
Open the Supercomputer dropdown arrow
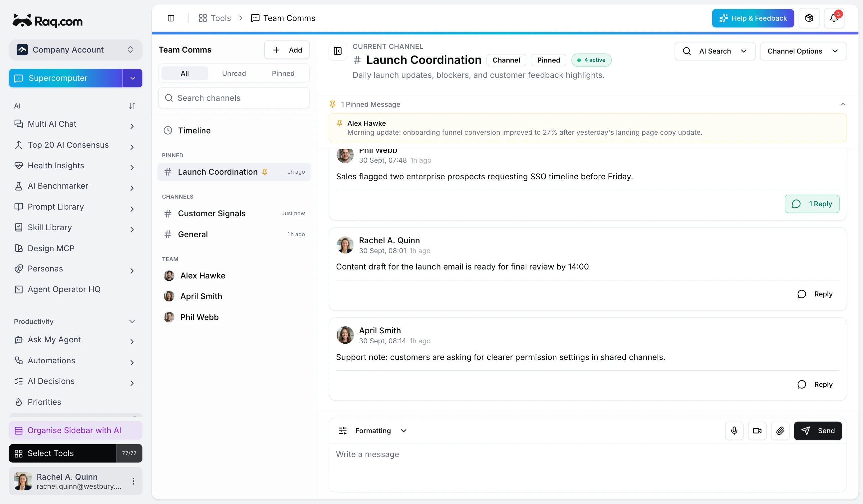coord(133,78)
